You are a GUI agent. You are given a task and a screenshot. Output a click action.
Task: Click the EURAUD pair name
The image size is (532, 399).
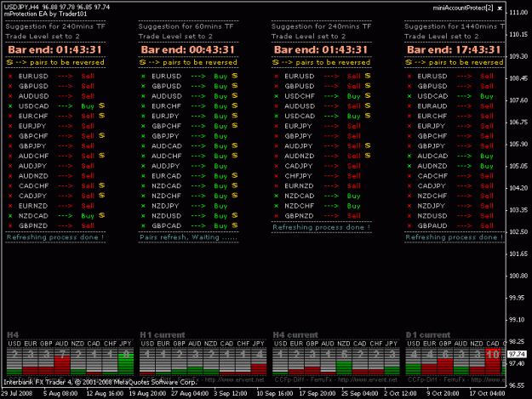click(x=432, y=106)
